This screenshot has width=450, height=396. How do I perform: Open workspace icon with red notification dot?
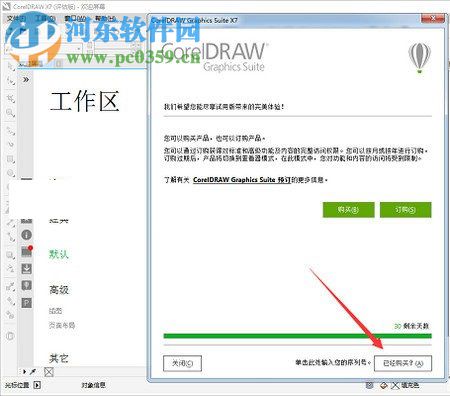pos(27,251)
